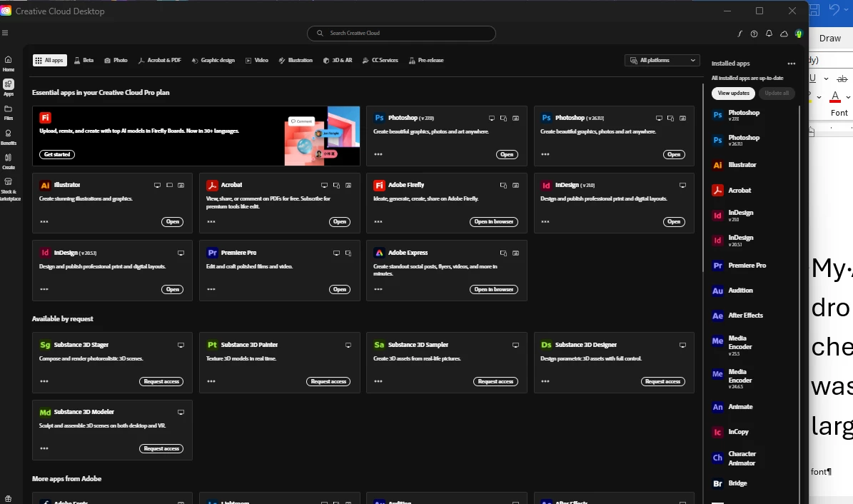Image resolution: width=853 pixels, height=504 pixels.
Task: Open Files in the left sidebar
Action: tap(8, 112)
